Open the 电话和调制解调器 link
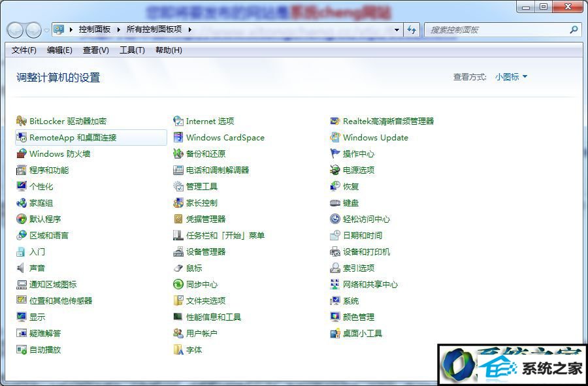This screenshot has height=386, width=588. click(x=218, y=170)
